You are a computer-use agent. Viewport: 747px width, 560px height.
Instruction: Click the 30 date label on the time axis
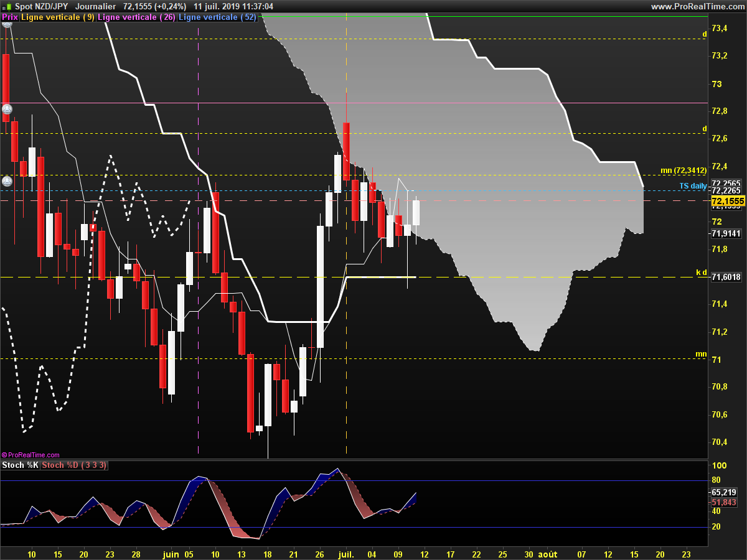pos(529,553)
